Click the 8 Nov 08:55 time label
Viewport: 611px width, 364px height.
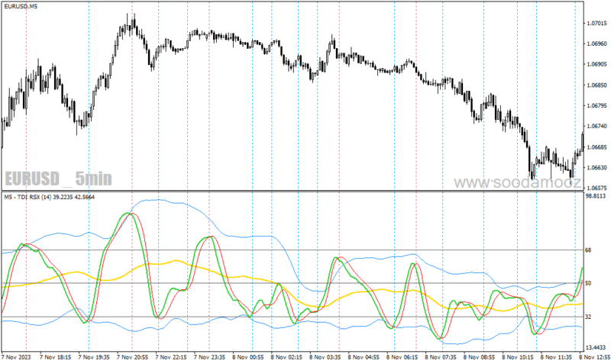point(479,357)
